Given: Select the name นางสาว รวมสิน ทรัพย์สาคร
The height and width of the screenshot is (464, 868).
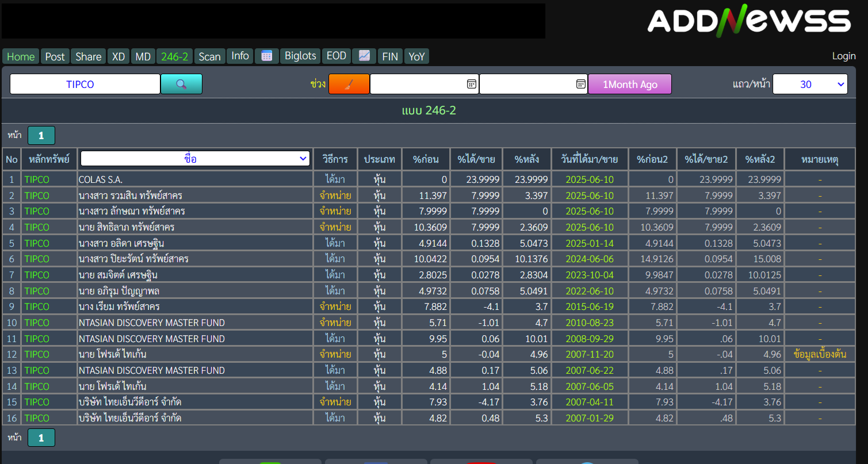Looking at the screenshot, I should point(131,195).
